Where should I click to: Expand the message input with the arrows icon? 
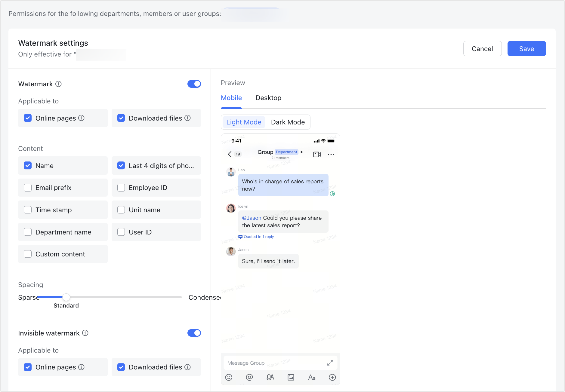tap(330, 363)
